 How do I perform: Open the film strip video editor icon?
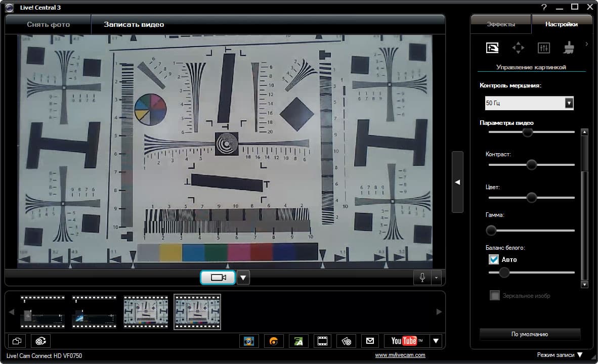pyautogui.click(x=322, y=341)
